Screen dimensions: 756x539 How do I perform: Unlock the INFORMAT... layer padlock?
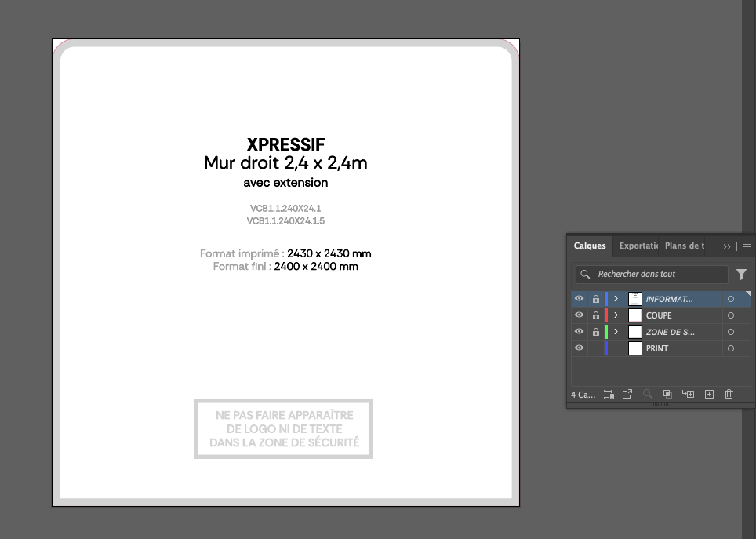(596, 299)
